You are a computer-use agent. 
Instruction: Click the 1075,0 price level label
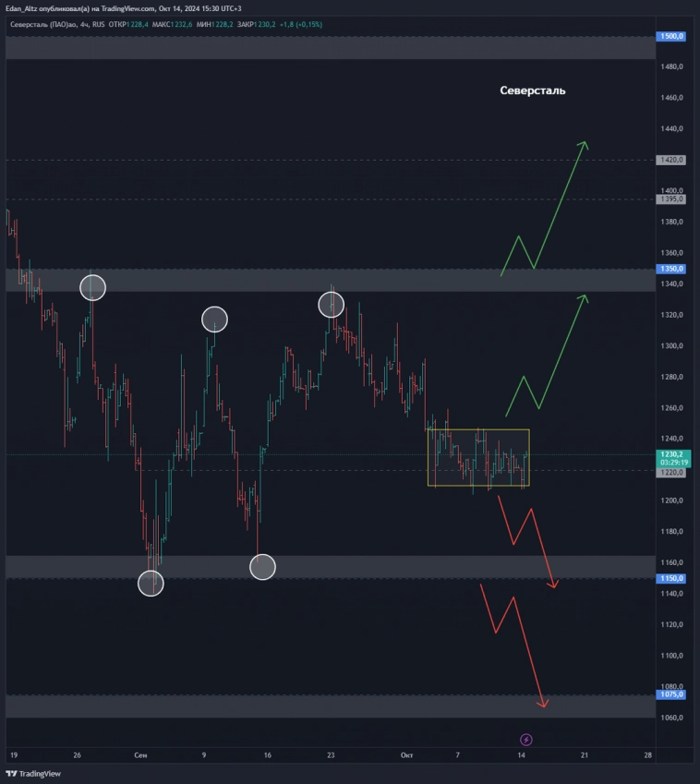click(x=670, y=694)
